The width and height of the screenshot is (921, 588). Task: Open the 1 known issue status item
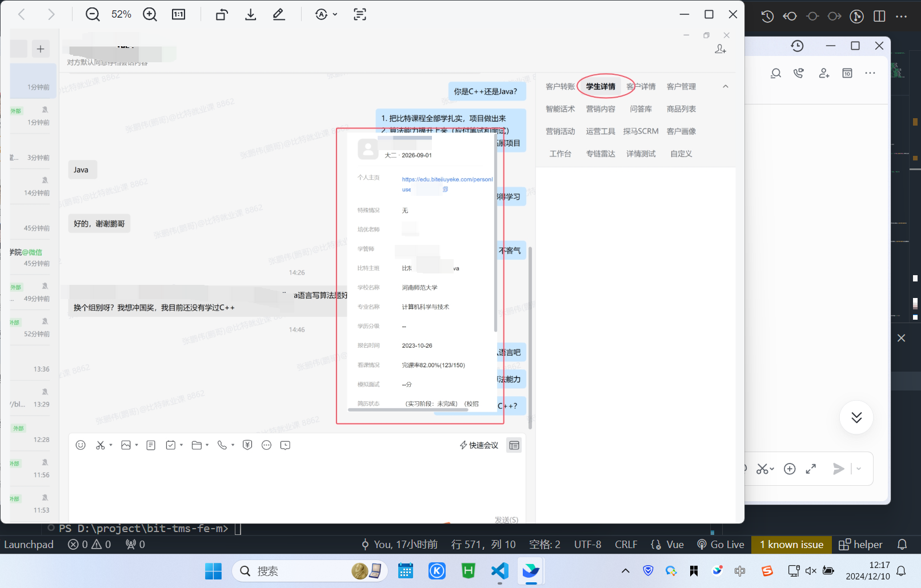(x=791, y=545)
